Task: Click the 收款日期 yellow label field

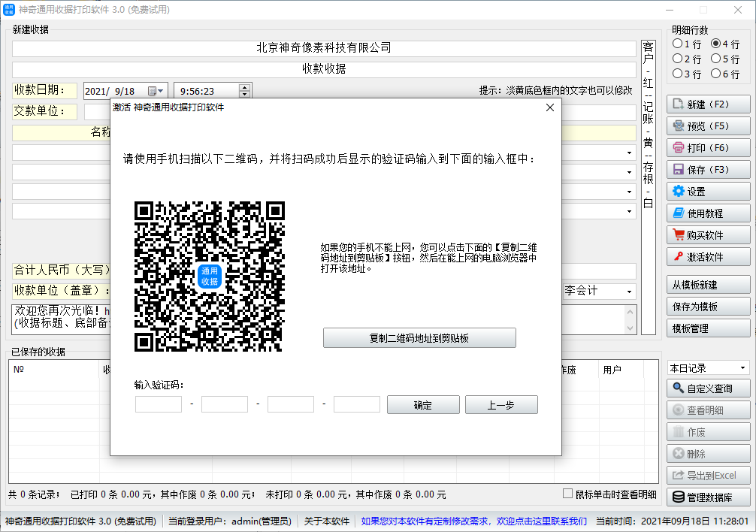Action: [x=45, y=90]
